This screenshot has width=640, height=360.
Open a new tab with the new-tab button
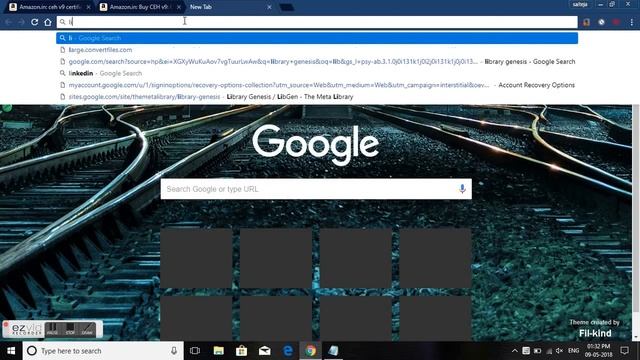287,7
